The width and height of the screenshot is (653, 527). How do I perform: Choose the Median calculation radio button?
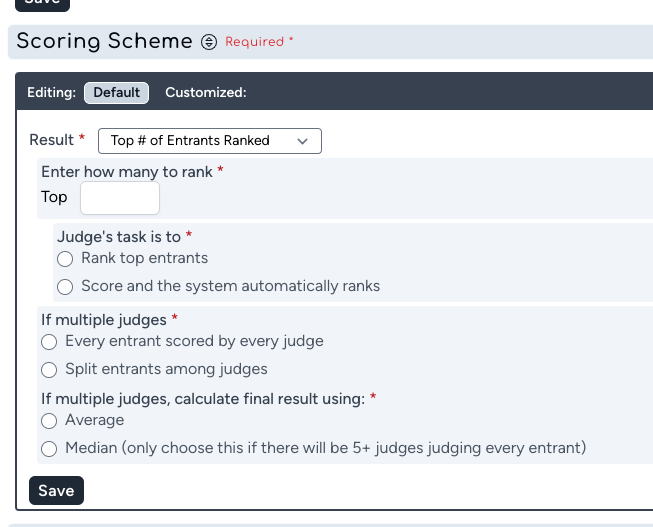[x=49, y=449]
